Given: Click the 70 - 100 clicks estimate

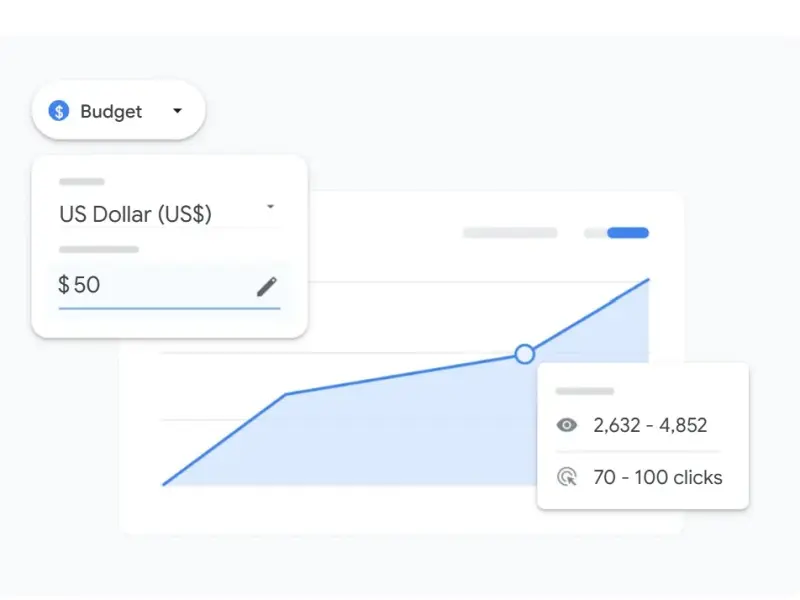Looking at the screenshot, I should (657, 477).
